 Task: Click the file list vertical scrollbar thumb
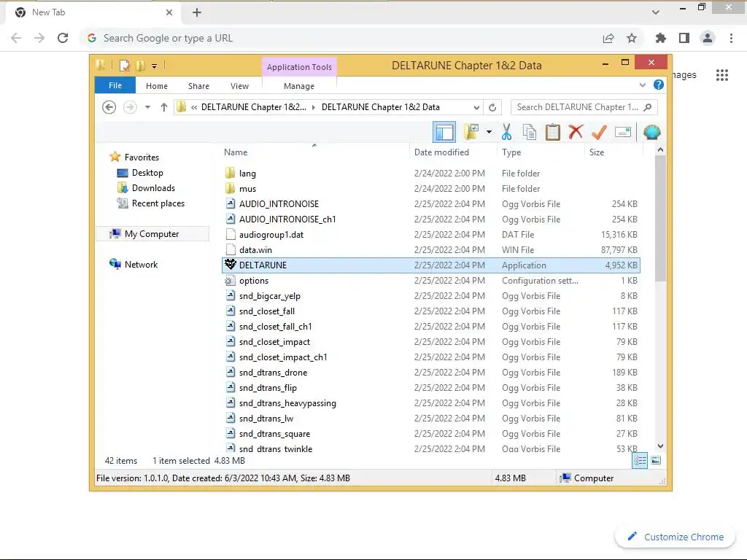660,218
